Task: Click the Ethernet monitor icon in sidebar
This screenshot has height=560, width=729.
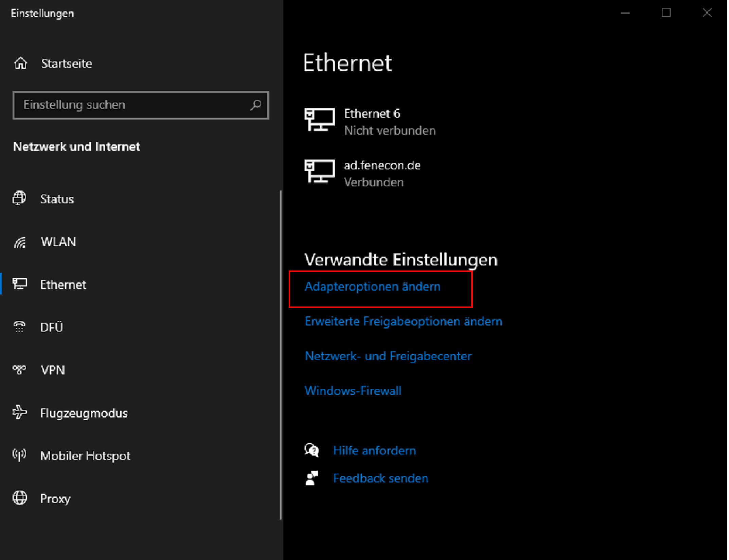Action: click(x=20, y=284)
